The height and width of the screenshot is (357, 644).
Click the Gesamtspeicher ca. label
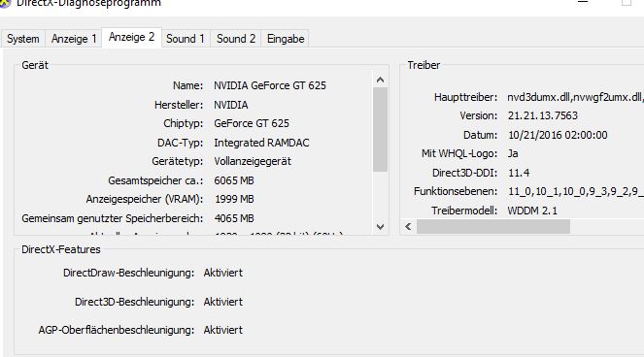(155, 180)
